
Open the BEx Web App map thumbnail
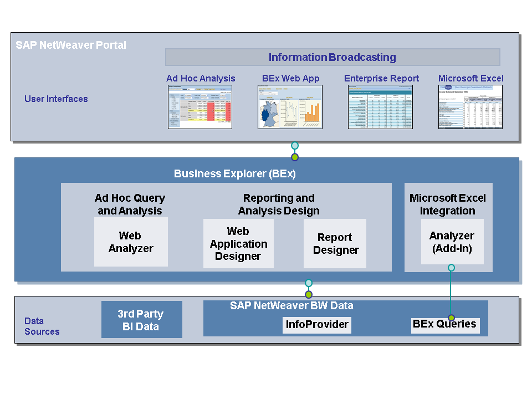coord(289,107)
